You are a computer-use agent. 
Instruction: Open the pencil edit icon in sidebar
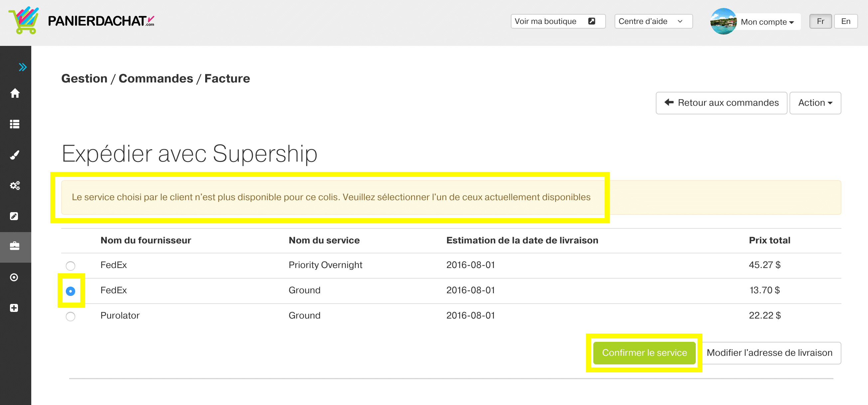tap(15, 216)
